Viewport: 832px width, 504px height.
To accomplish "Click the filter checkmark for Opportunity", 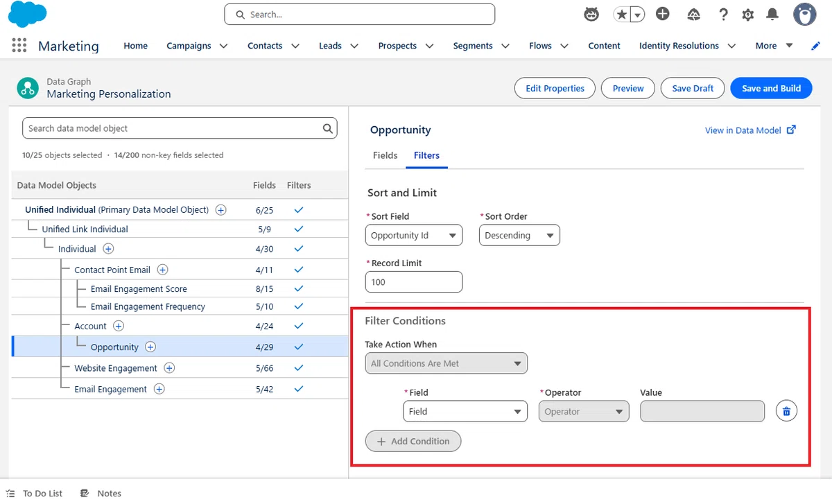I will pyautogui.click(x=299, y=347).
